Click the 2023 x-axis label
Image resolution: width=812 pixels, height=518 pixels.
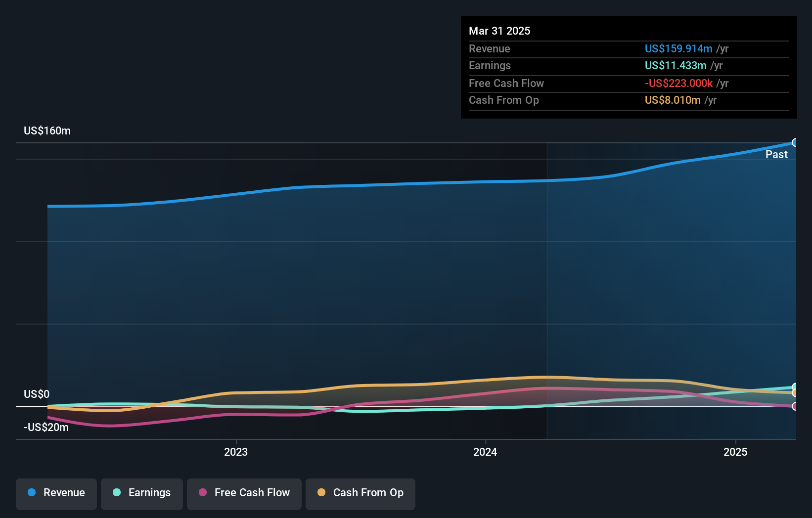[x=236, y=452]
